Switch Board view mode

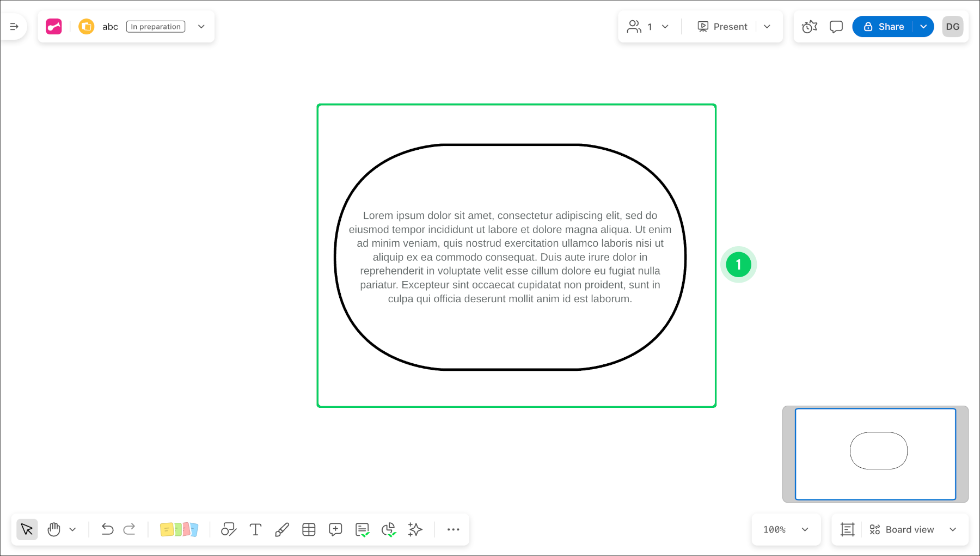pos(909,529)
